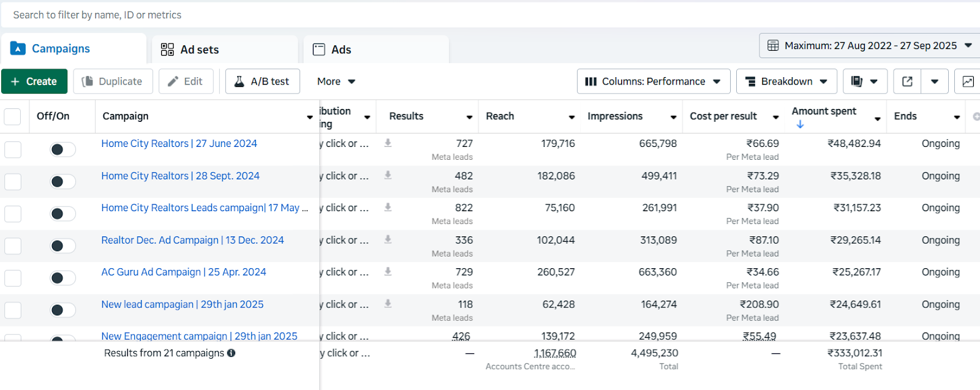Viewport: 980px width, 390px height.
Task: Open the charts view icon
Action: tap(968, 81)
